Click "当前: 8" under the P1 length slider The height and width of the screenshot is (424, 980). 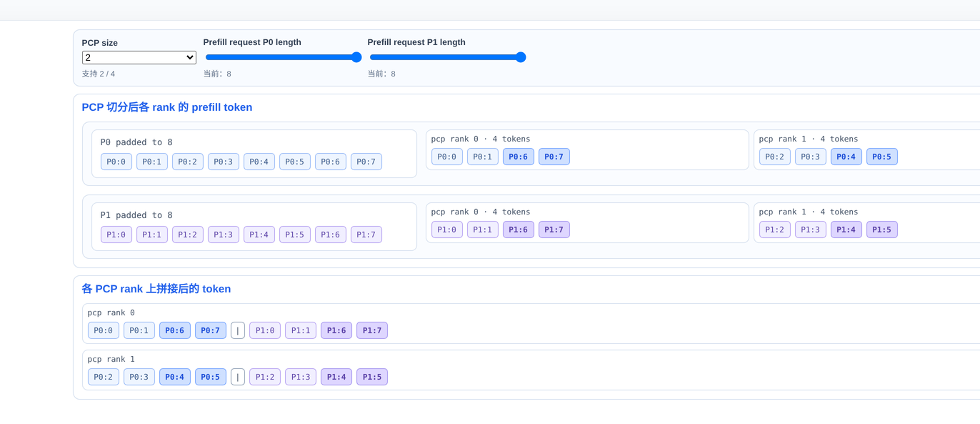click(x=381, y=74)
